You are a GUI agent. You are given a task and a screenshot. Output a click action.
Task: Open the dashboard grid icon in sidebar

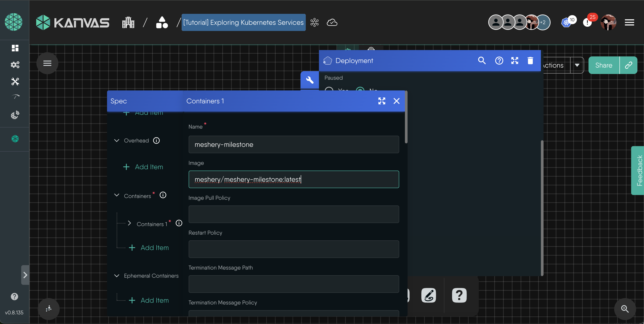click(x=15, y=48)
